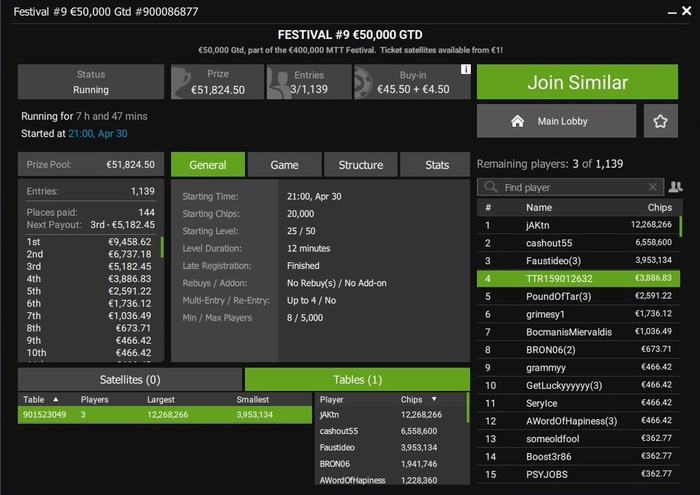
Task: Click the Buy-in €45.50 + €4.50 box
Action: pyautogui.click(x=412, y=82)
